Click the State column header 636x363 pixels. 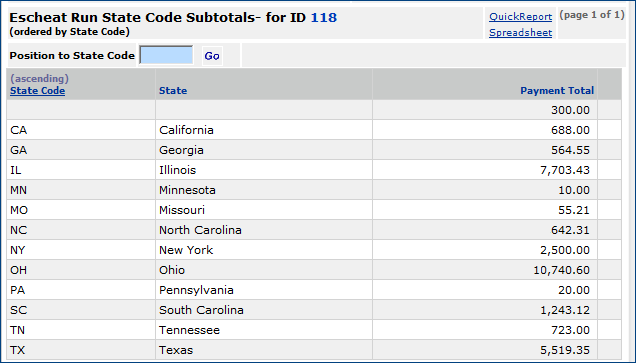point(173,90)
